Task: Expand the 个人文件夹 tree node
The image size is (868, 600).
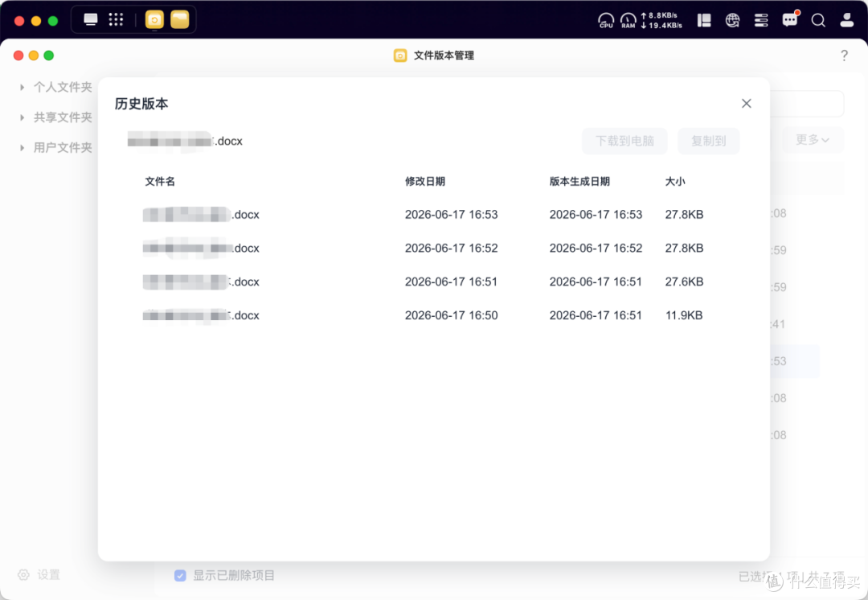Action: click(22, 88)
